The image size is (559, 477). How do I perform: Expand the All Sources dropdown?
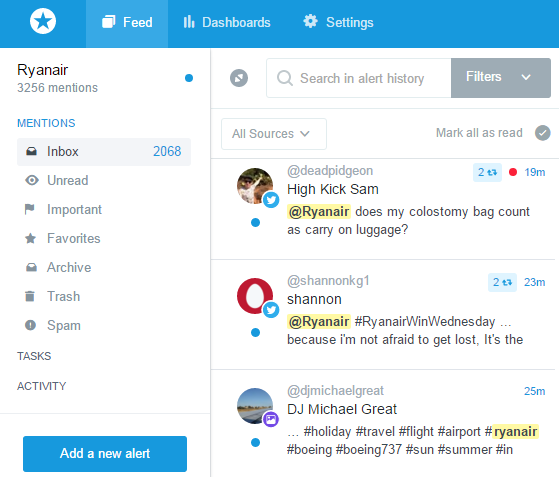pyautogui.click(x=274, y=134)
